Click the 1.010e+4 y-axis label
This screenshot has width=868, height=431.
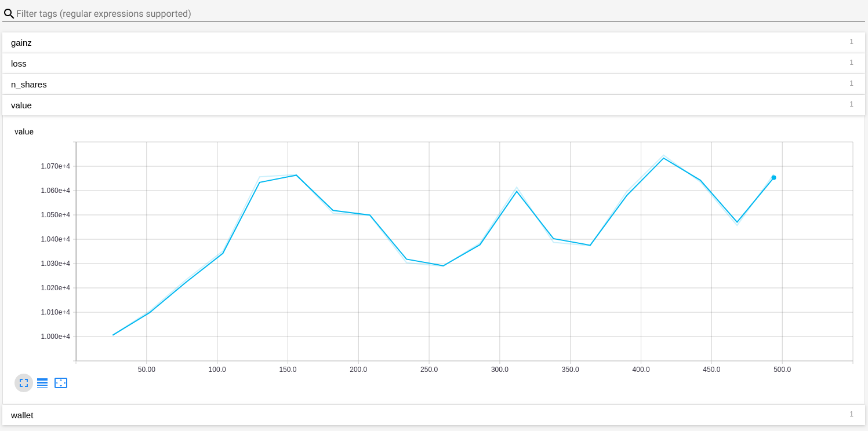pos(55,312)
